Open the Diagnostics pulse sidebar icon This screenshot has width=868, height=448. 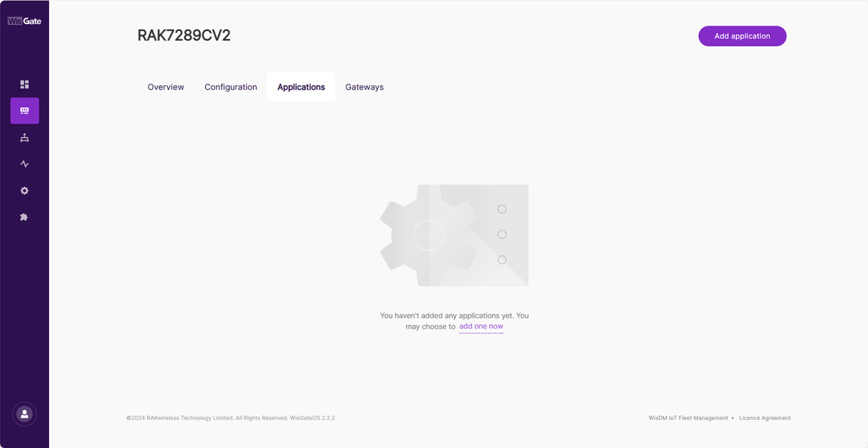click(x=24, y=164)
